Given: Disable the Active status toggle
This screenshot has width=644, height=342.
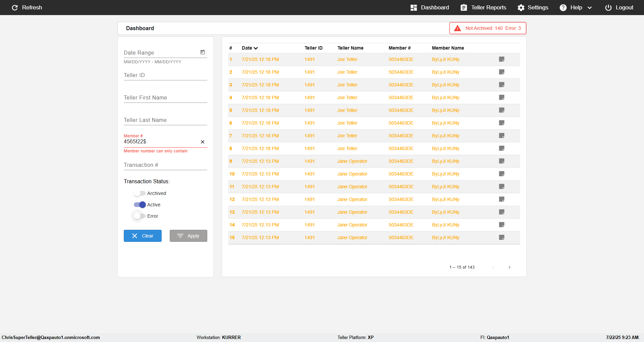Looking at the screenshot, I should click(x=140, y=205).
